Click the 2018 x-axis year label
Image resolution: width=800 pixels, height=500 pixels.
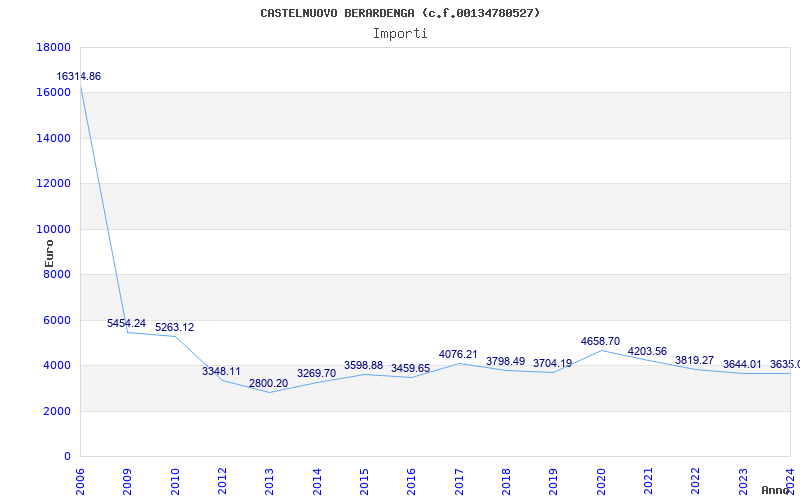click(506, 482)
